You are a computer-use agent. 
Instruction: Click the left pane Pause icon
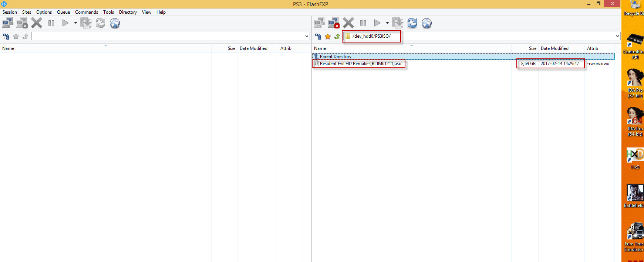tap(51, 23)
